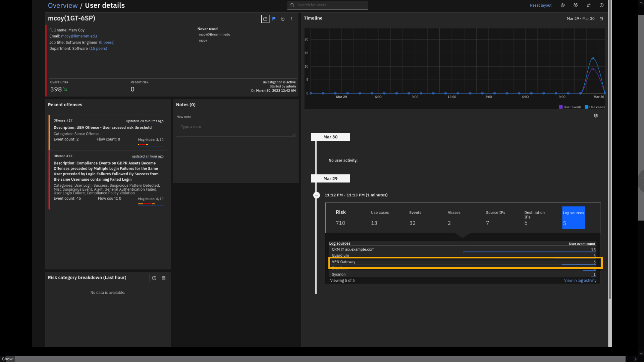This screenshot has height=362, width=644.
Task: Click the users group icon in header
Action: pyautogui.click(x=576, y=5)
